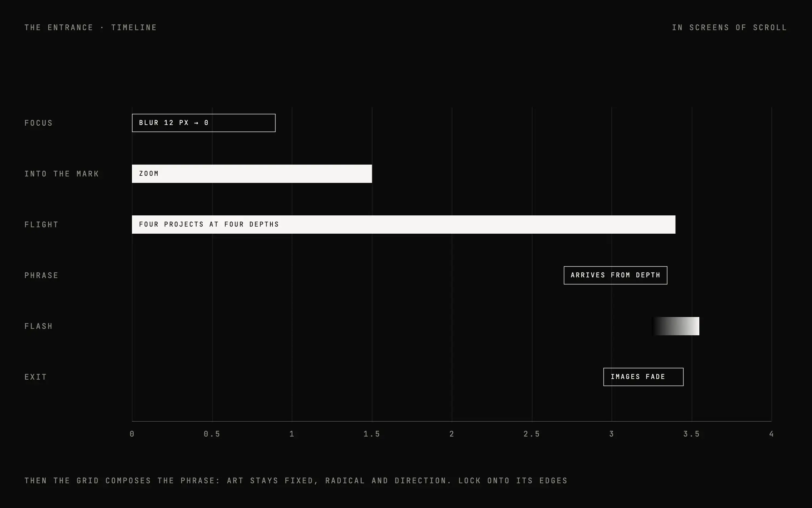The width and height of the screenshot is (812, 508).
Task: Click the 'INTO THE MARK' row label
Action: coord(62,174)
